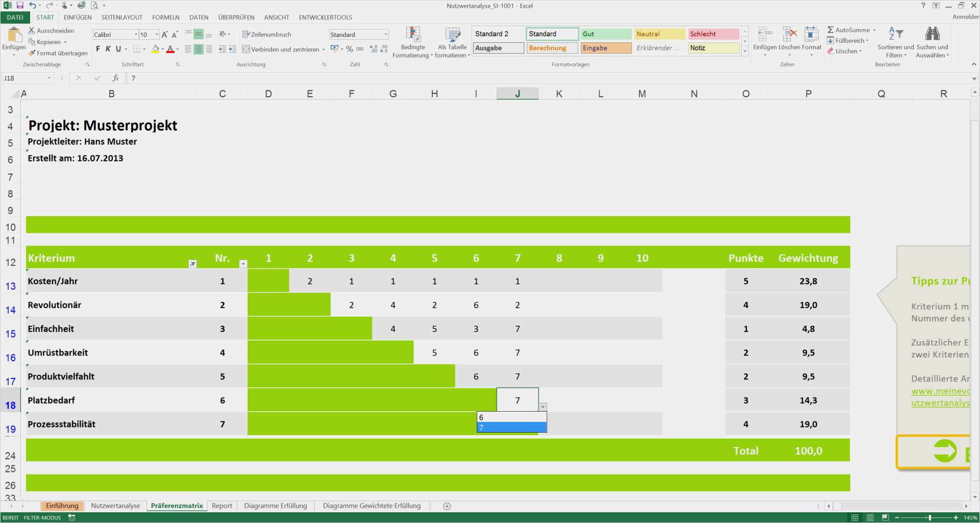Viewport: 980px width, 523px height.
Task: Click the AutoSumme sigma icon
Action: point(830,30)
